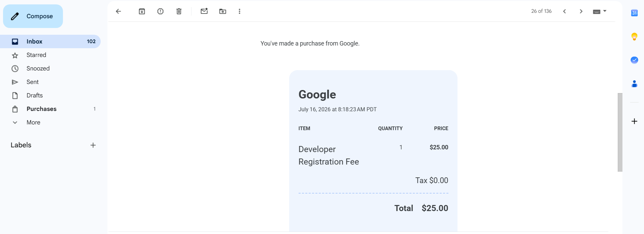
Task: Open the Move to folder icon
Action: (x=223, y=11)
